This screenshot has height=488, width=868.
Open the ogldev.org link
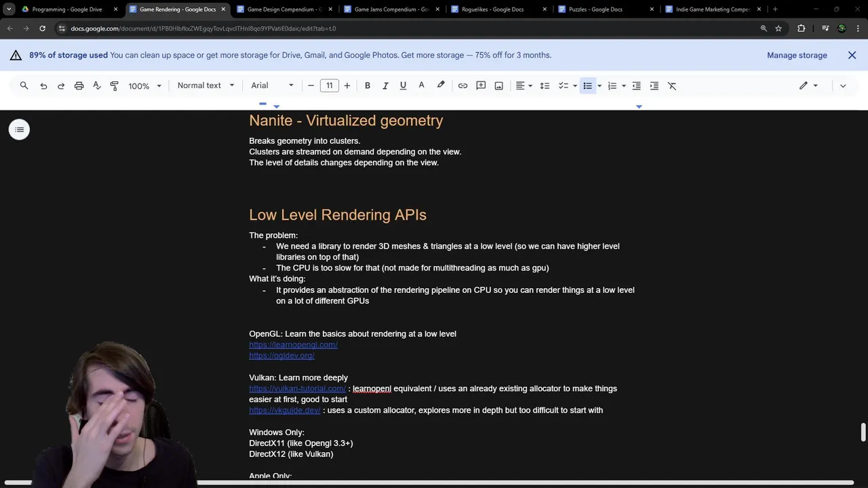coord(281,356)
